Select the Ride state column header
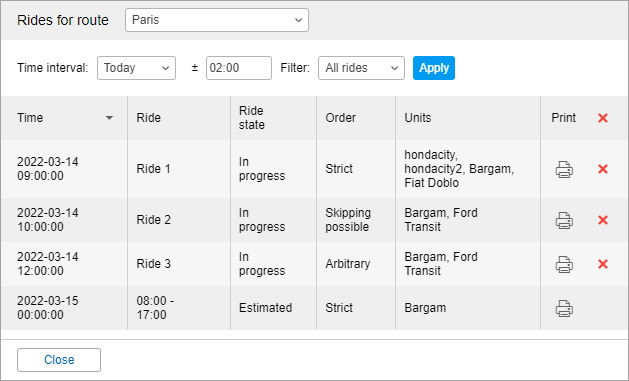Viewport: 629px width, 381px height. tap(252, 118)
